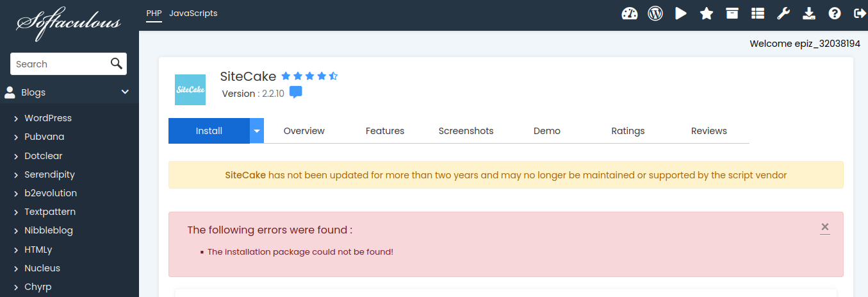Click the blue reviews speech bubble icon
This screenshot has height=297, width=868.
295,93
